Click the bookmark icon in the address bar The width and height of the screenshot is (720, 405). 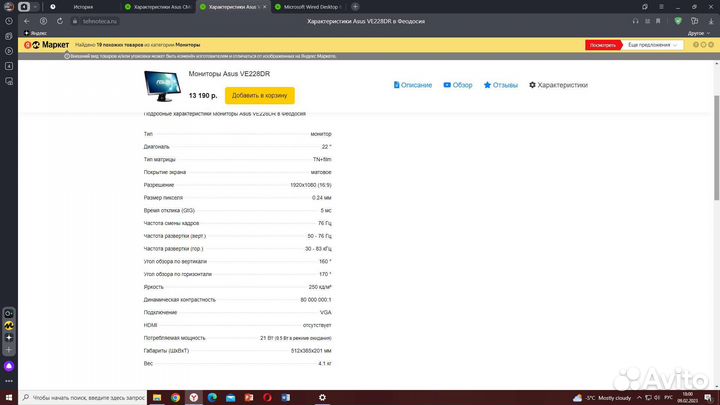pyautogui.click(x=658, y=21)
